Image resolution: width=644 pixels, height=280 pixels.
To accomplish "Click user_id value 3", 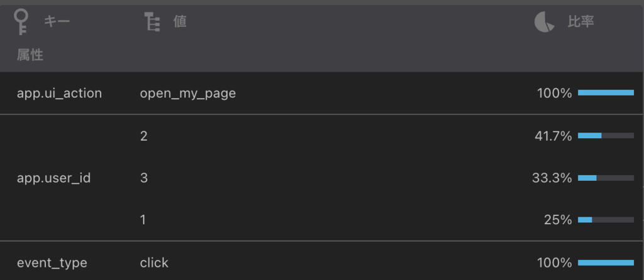I will tap(144, 178).
